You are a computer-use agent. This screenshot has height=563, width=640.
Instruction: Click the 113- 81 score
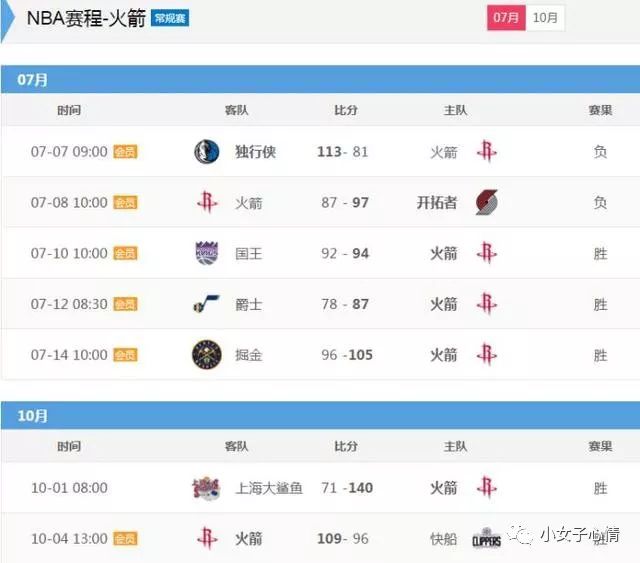tap(342, 152)
